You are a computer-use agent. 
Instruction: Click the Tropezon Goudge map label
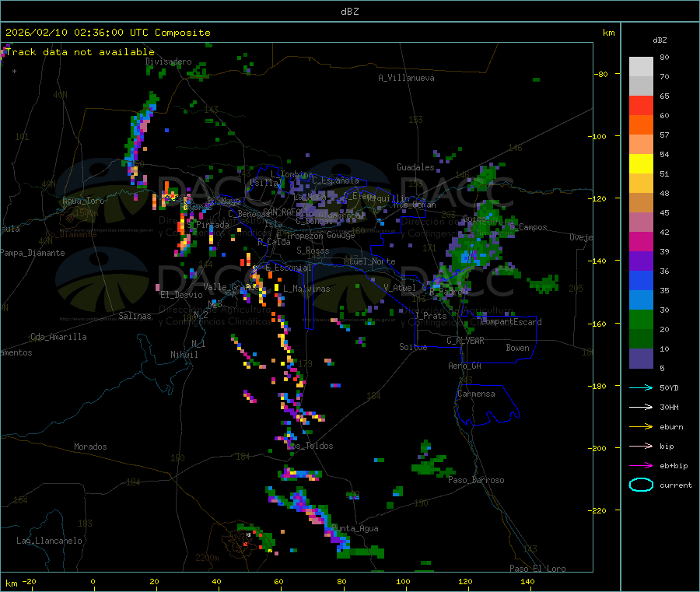click(x=320, y=235)
